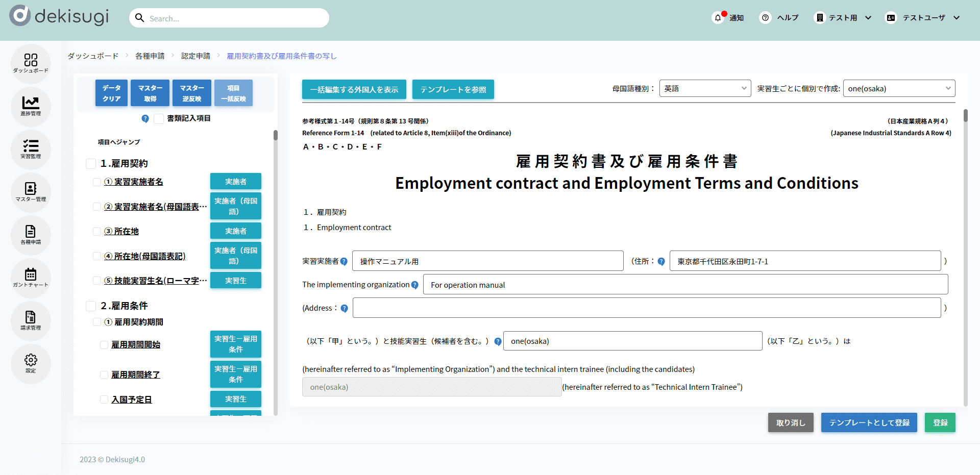980x475 pixels.
Task: Enable the 雇用期間開始 checkbox
Action: [x=104, y=345]
